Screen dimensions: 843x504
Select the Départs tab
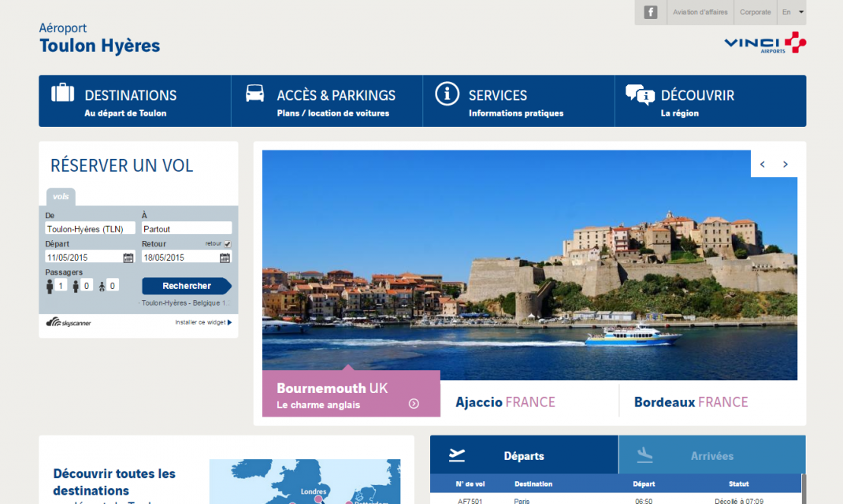pos(523,455)
